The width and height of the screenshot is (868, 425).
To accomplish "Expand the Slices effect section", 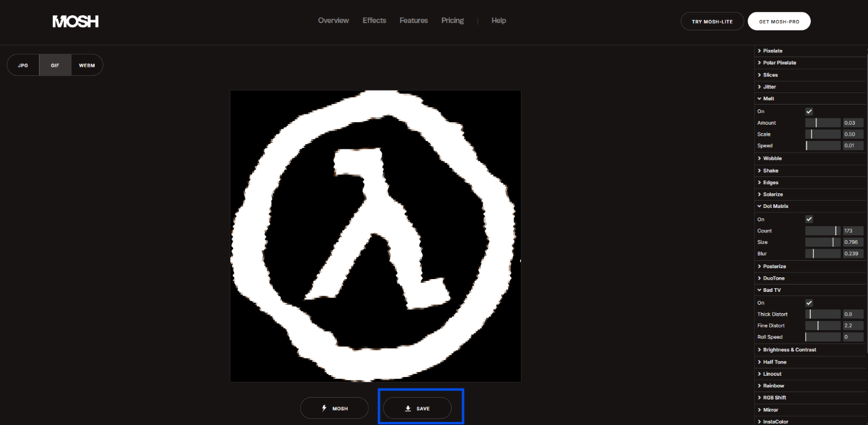I will (810, 75).
